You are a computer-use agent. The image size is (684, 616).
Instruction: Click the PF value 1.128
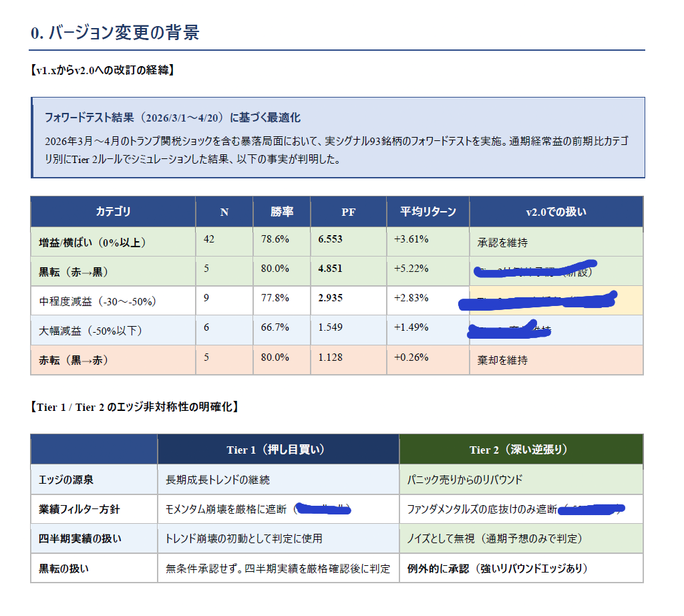click(330, 357)
